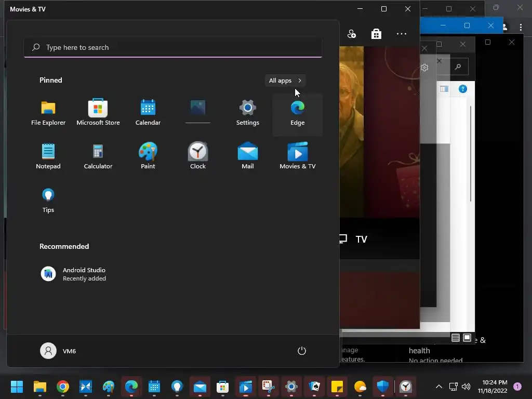Open the pinned Clock app
The width and height of the screenshot is (532, 399).
[x=198, y=157]
